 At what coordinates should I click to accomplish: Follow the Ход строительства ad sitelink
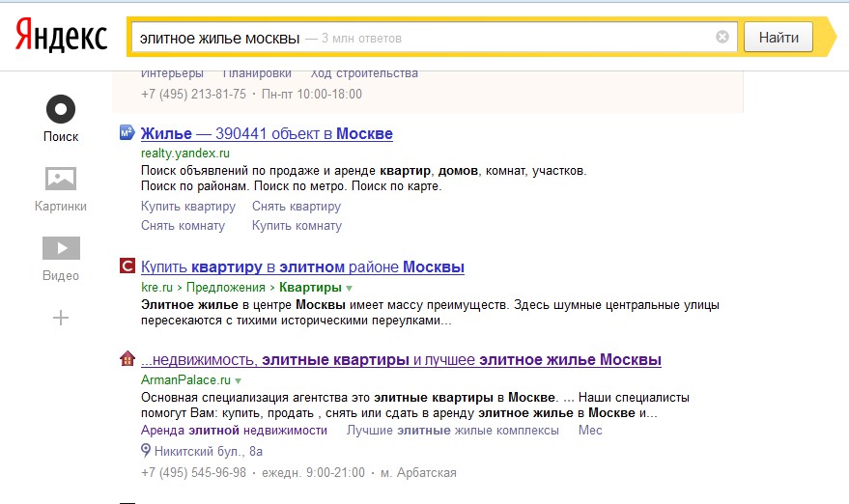(364, 74)
